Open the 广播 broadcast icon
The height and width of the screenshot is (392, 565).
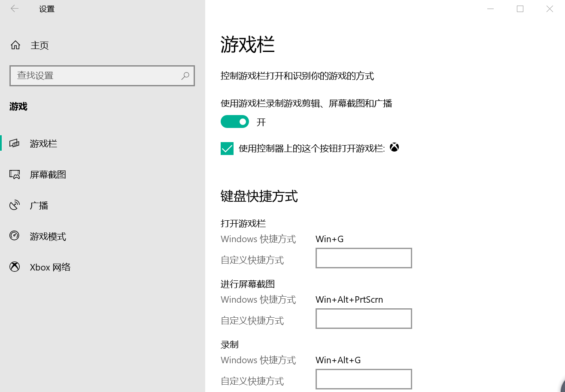click(15, 205)
